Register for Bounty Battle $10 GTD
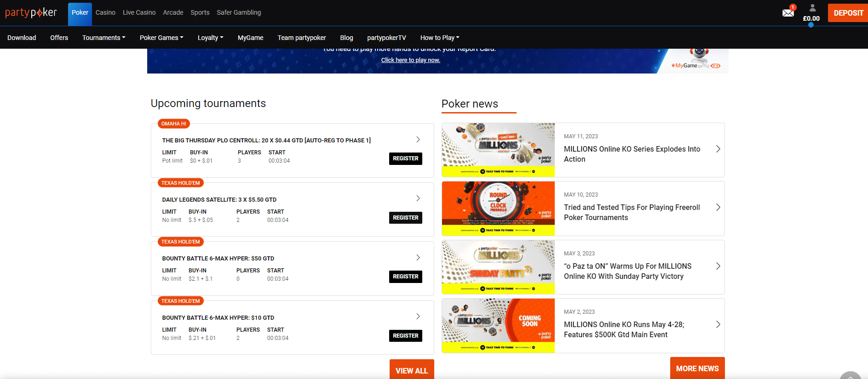This screenshot has height=379, width=868. tap(406, 336)
